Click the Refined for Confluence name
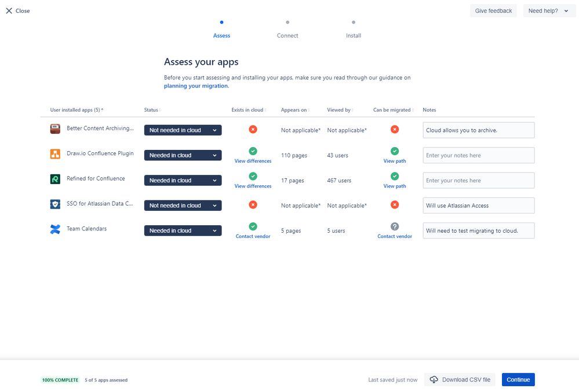Screen dimensions: 579x392 tap(96, 178)
